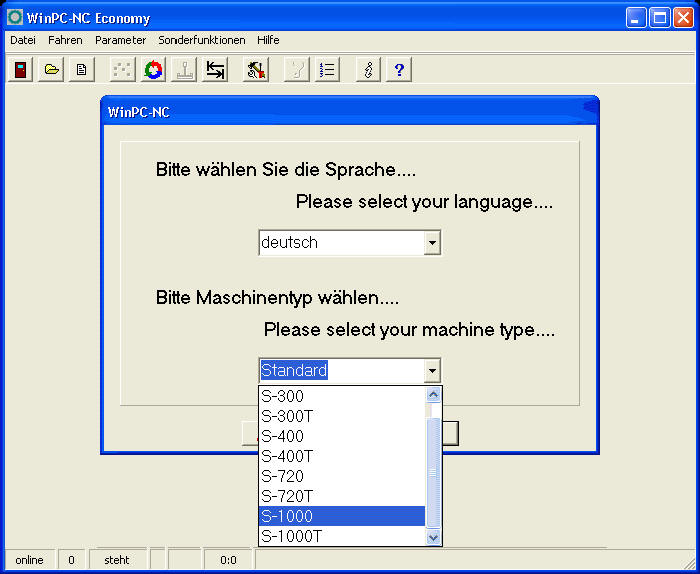Click the online status bar entry
This screenshot has height=574, width=700.
click(x=29, y=560)
